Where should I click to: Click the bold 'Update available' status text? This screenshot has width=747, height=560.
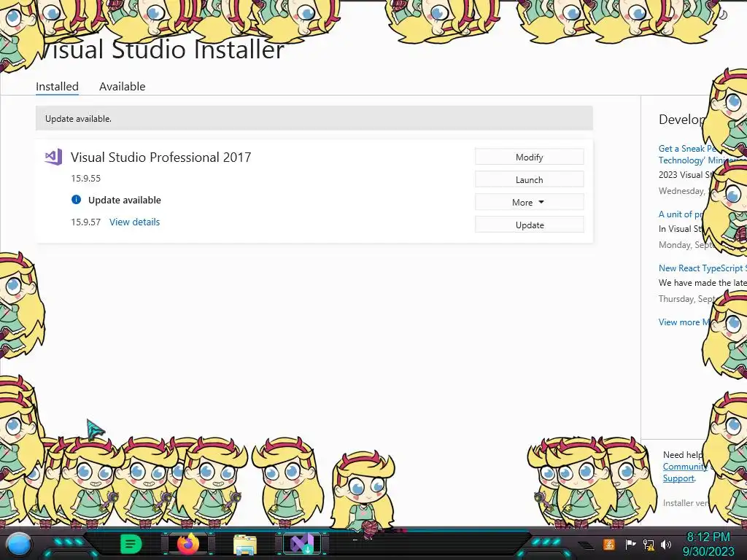(125, 200)
